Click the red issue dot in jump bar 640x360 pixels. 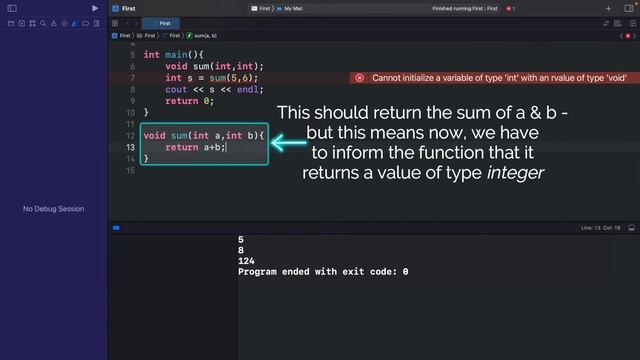[x=628, y=36]
